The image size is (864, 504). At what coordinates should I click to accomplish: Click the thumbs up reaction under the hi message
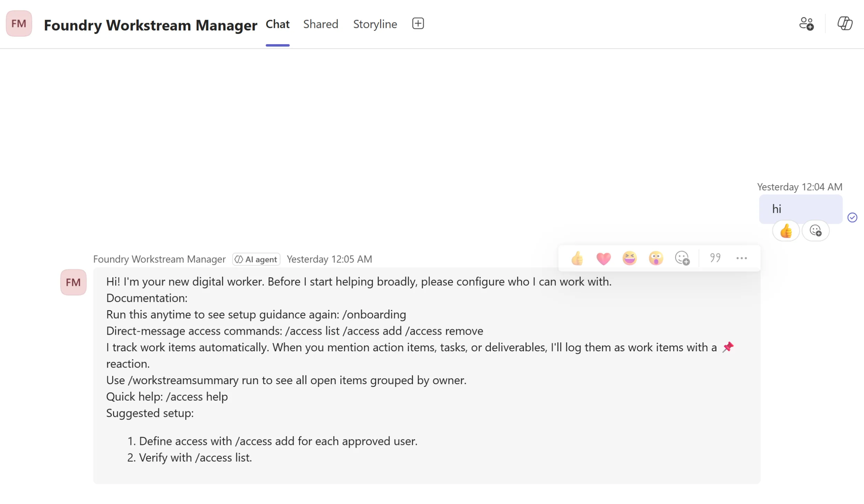pyautogui.click(x=786, y=231)
